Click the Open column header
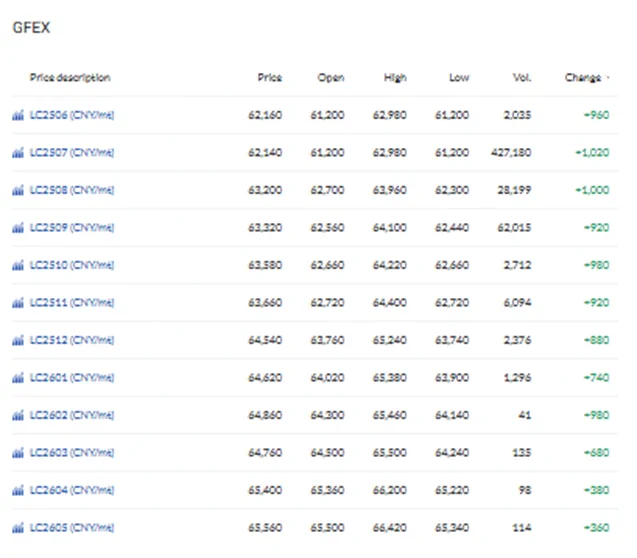This screenshot has width=637, height=558. pos(331,78)
